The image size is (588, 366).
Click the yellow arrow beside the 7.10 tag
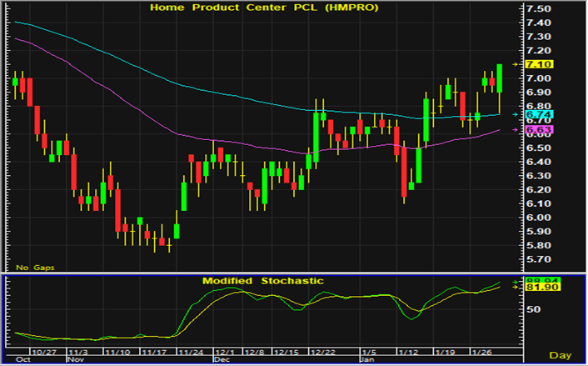tap(516, 64)
